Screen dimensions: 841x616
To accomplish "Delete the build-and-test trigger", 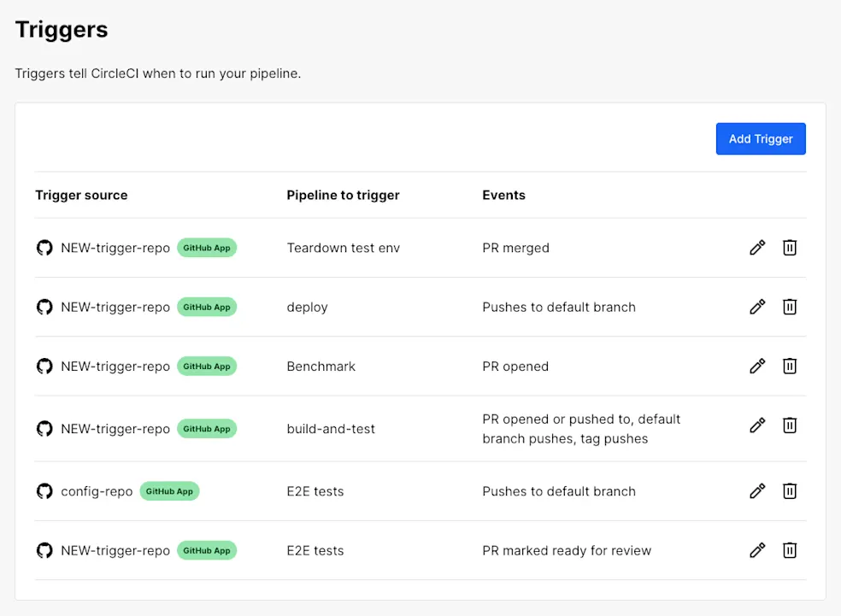I will 790,425.
